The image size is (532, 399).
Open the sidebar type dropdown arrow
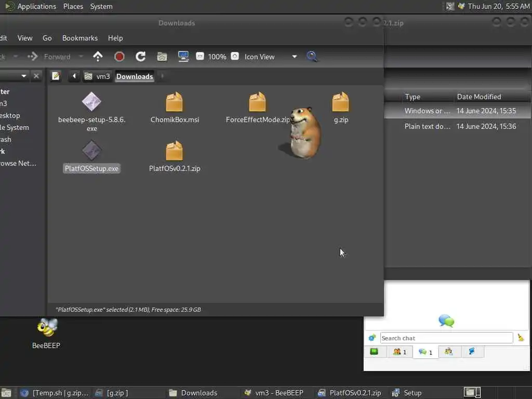click(x=24, y=76)
